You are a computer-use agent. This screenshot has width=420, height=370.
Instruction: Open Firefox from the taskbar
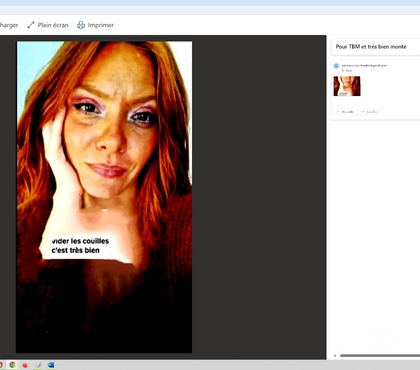tap(25, 365)
